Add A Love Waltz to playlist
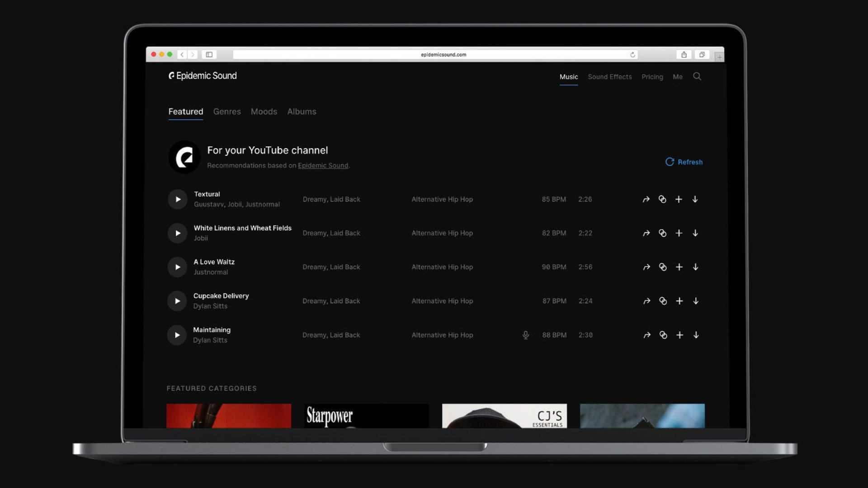This screenshot has width=868, height=488. (679, 267)
